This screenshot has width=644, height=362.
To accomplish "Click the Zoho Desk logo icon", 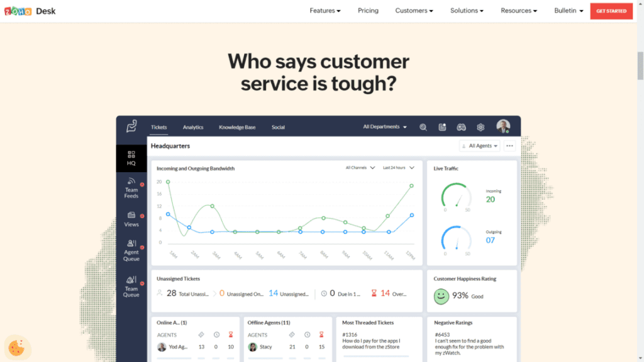I will [131, 126].
